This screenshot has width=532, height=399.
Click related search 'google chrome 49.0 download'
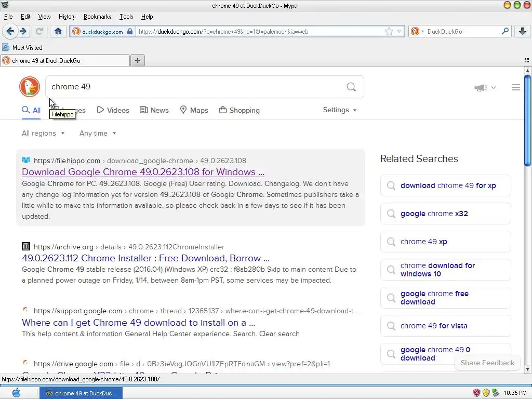click(445, 354)
